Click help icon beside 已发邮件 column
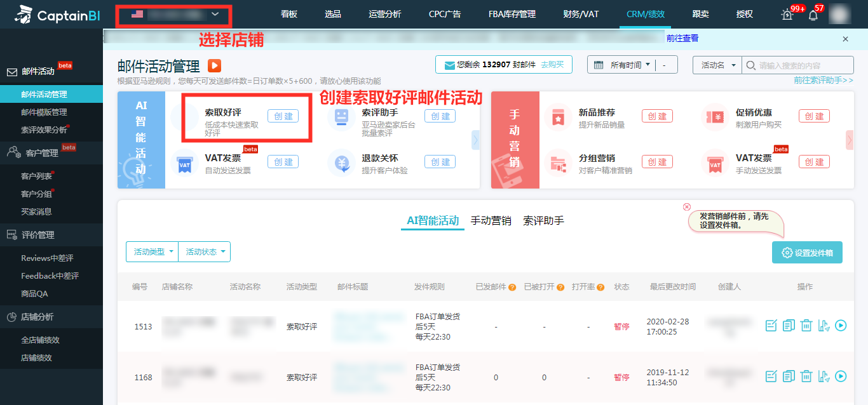 click(x=512, y=288)
